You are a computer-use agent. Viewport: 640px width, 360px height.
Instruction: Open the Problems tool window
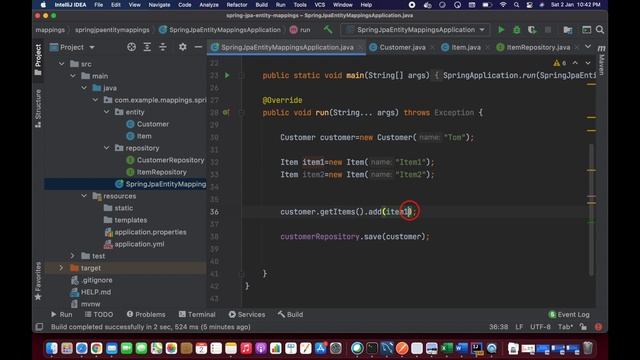tap(146, 314)
